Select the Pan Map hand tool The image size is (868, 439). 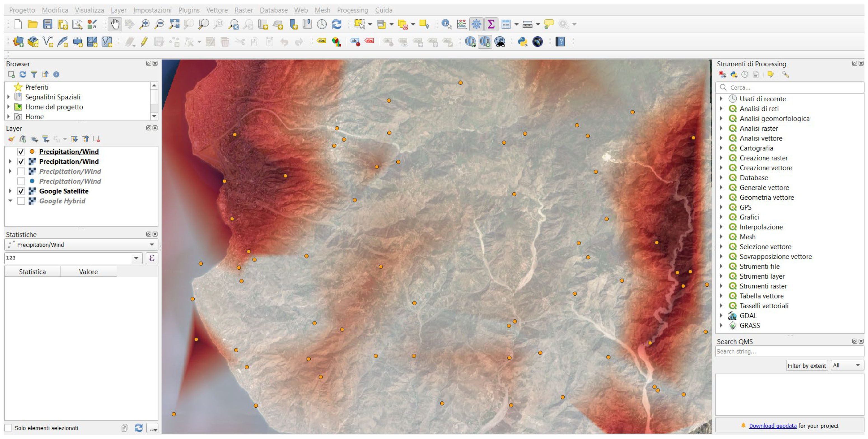click(x=115, y=24)
